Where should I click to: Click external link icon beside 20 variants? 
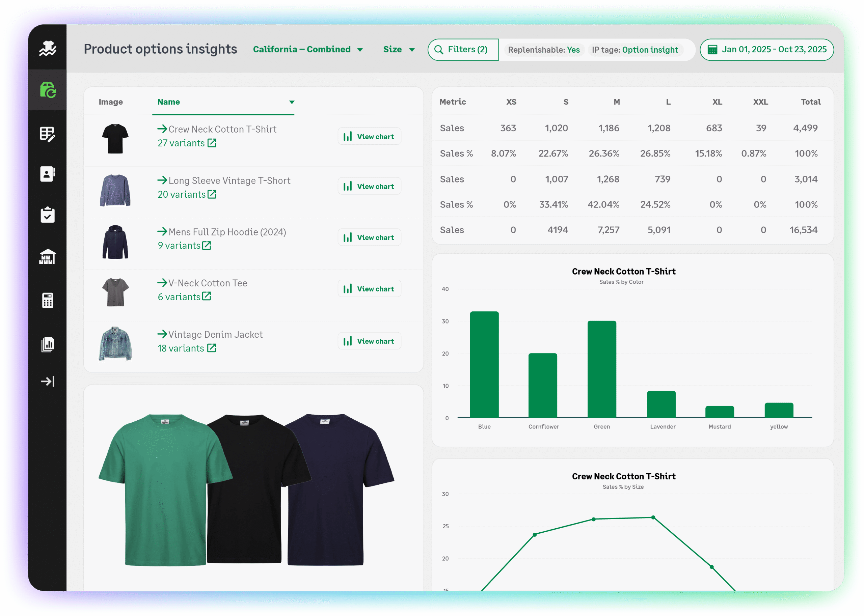point(212,194)
